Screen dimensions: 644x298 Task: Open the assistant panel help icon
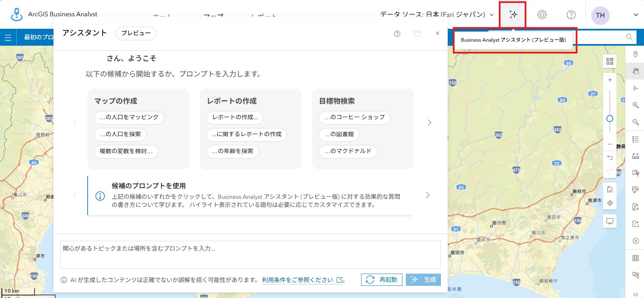[x=397, y=34]
